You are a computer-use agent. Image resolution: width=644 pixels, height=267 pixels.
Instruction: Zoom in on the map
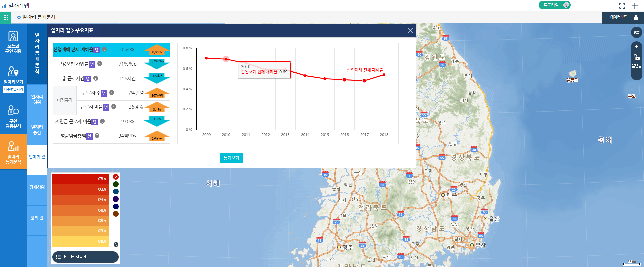(x=636, y=47)
